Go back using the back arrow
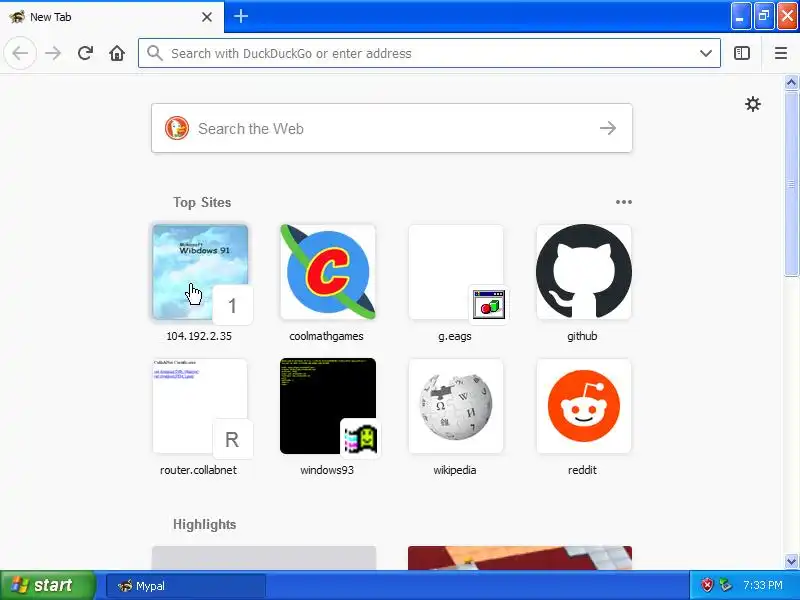 (20, 53)
